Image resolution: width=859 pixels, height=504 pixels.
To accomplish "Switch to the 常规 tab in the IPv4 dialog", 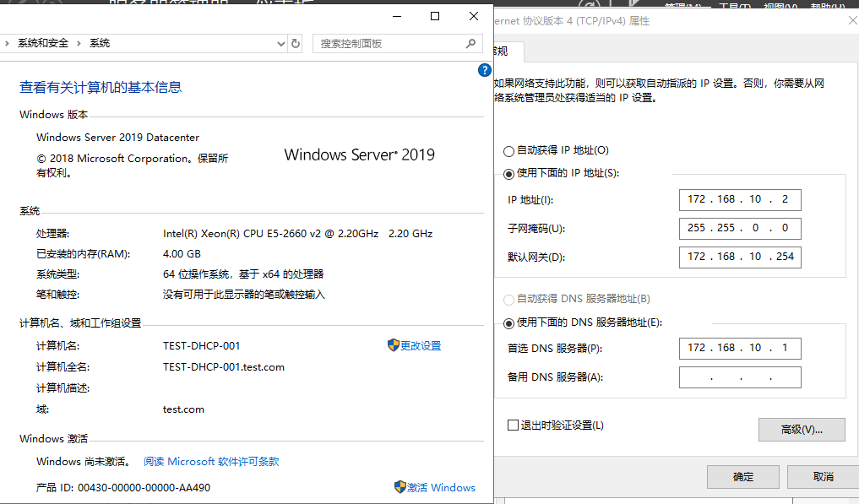I will pyautogui.click(x=508, y=51).
